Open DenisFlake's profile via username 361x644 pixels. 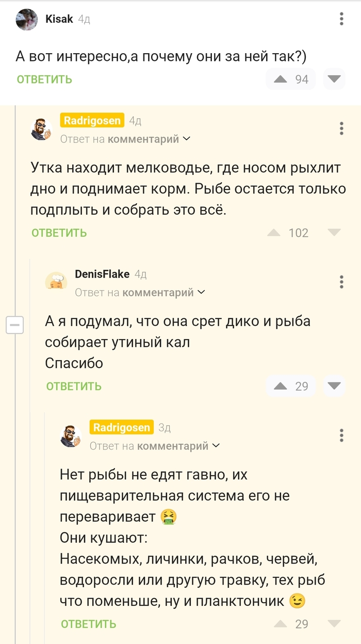102,274
